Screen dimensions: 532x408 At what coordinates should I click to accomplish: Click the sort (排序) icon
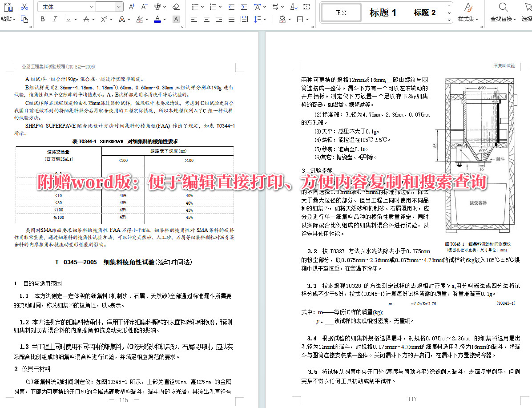(x=294, y=7)
